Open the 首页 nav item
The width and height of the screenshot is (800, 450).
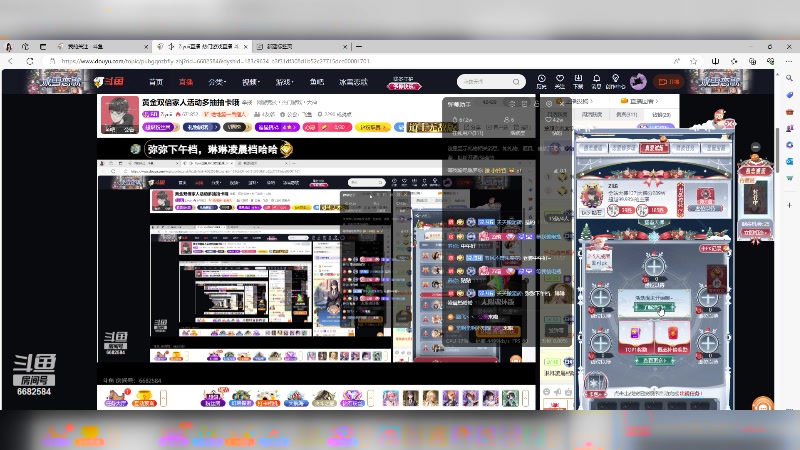[x=156, y=82]
